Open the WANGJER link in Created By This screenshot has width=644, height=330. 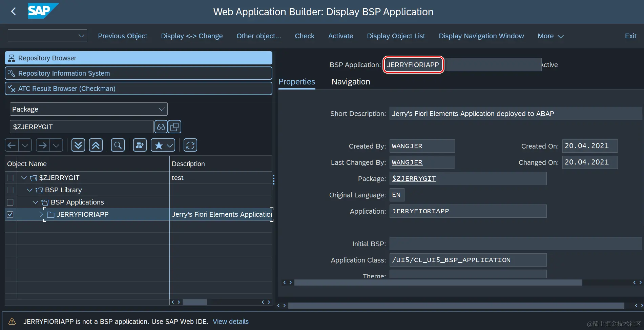click(407, 146)
